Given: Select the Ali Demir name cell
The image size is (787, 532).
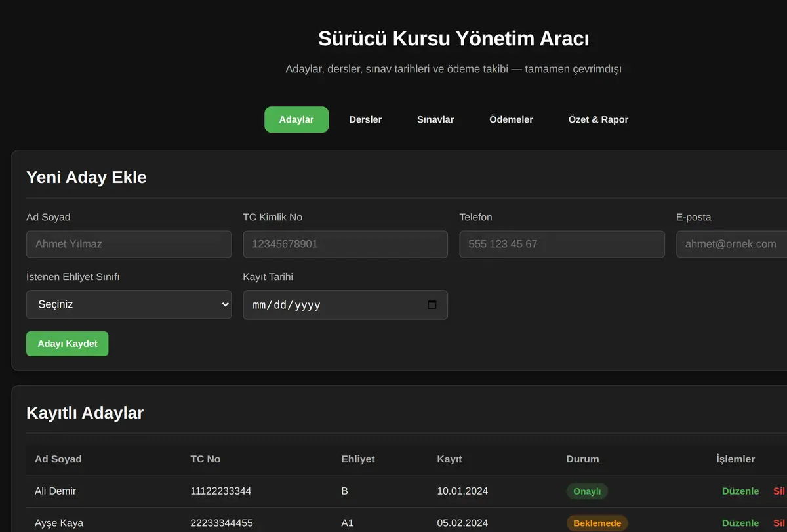Looking at the screenshot, I should [56, 491].
